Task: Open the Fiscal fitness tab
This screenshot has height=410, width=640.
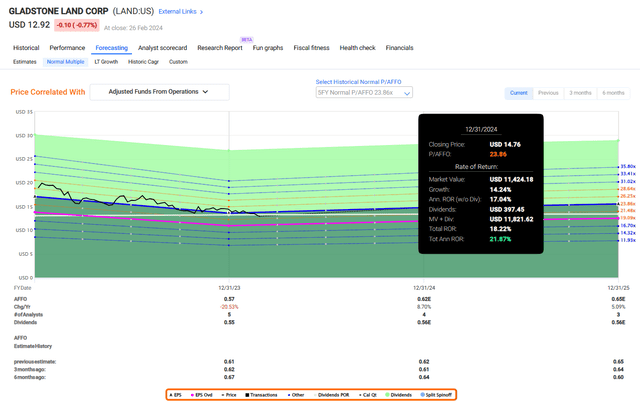Action: coord(311,48)
